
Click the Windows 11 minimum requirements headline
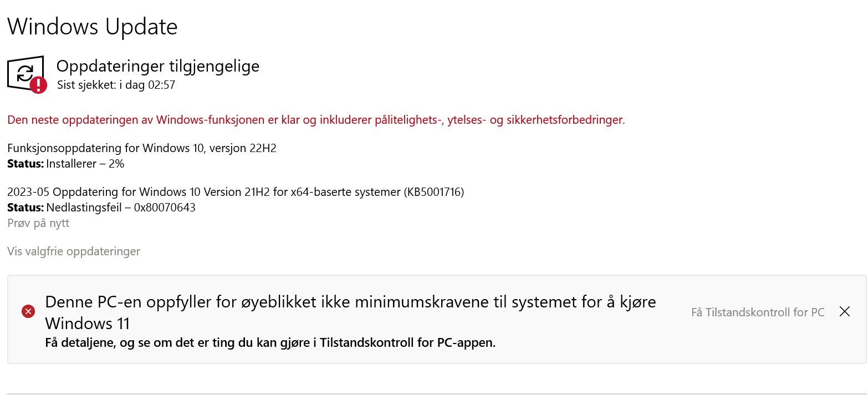350,312
